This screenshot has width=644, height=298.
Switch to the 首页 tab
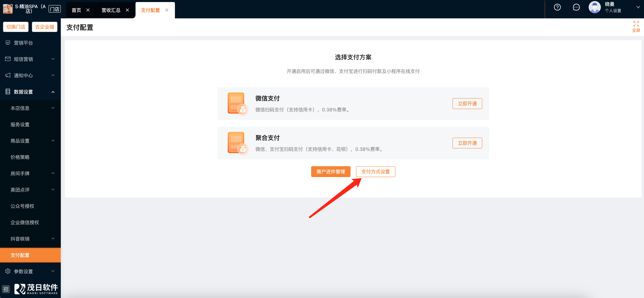click(76, 10)
